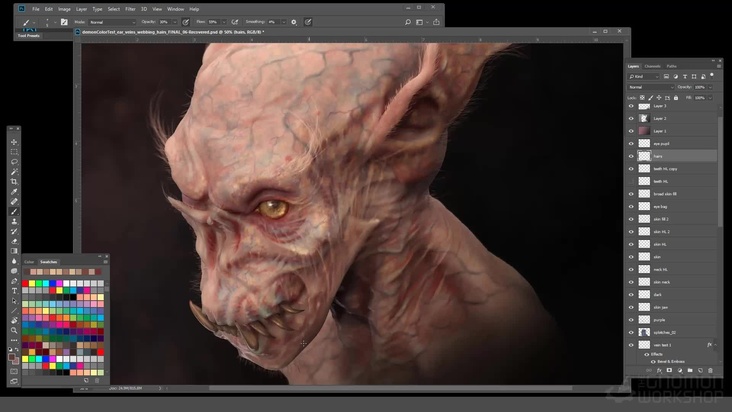
Task: Switch to the Channels tab
Action: click(653, 66)
